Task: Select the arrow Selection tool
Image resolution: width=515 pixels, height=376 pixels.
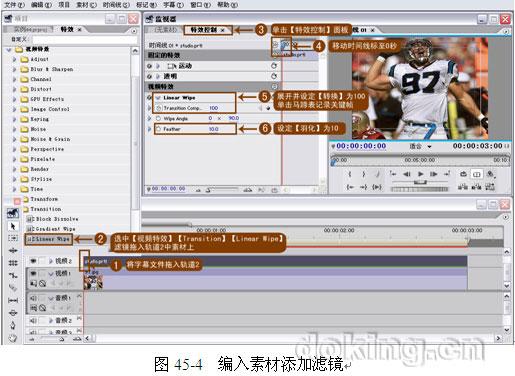Action: (13, 226)
